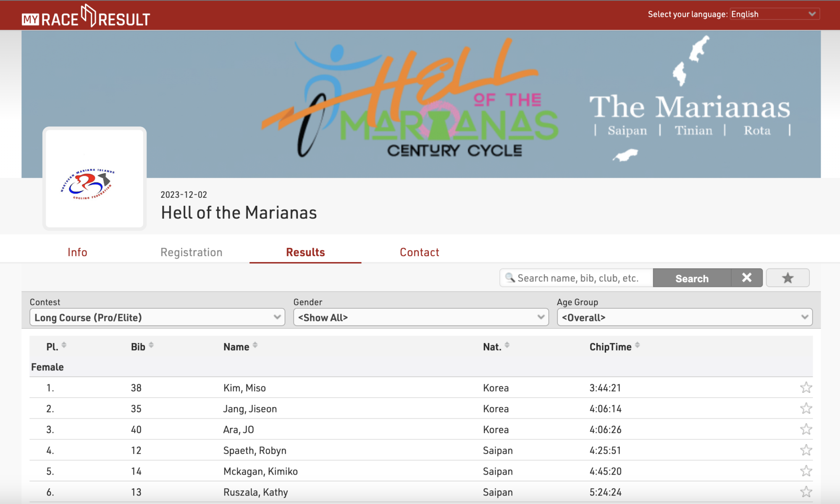Image resolution: width=840 pixels, height=504 pixels.
Task: Click the favorites star button beside Search
Action: 787,278
